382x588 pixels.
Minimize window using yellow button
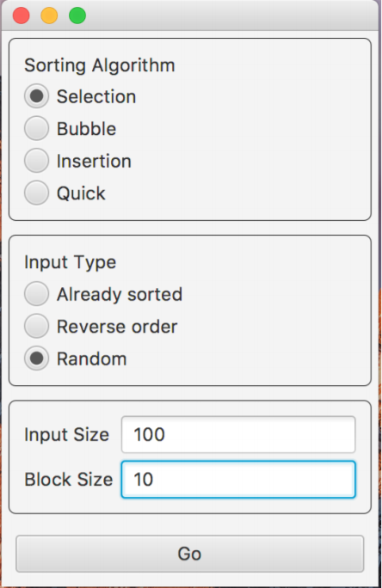click(x=49, y=15)
